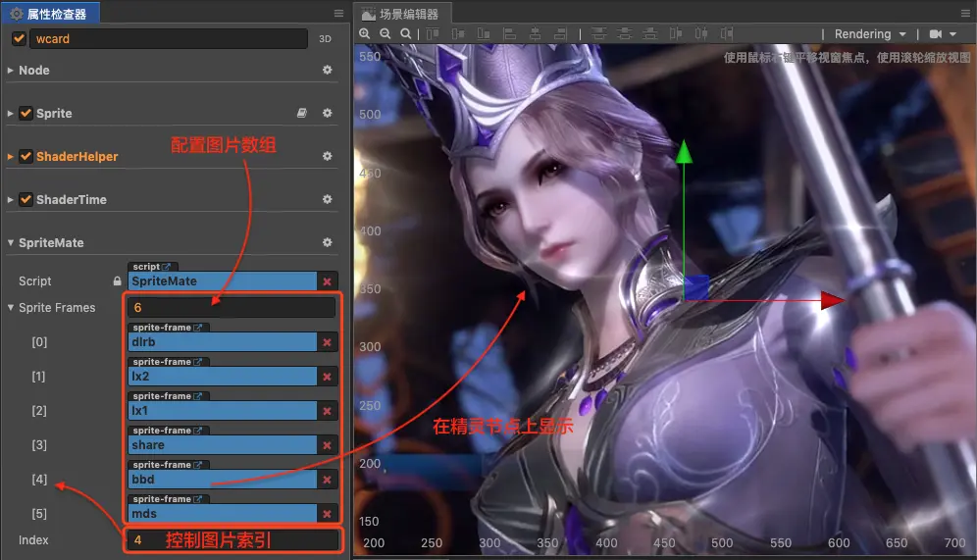Align selected nodes to left edge
Screen dimensions: 977x560
[x=510, y=33]
